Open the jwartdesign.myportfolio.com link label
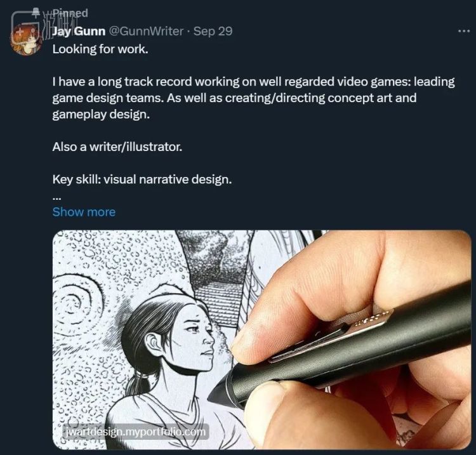The image size is (476, 455). tap(135, 432)
